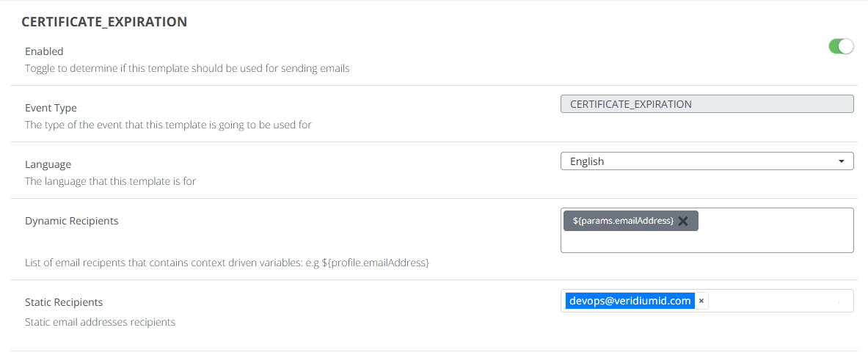Remove the ${params.emailAddress} dynamic recipient
The width and height of the screenshot is (868, 355).
[x=683, y=221]
